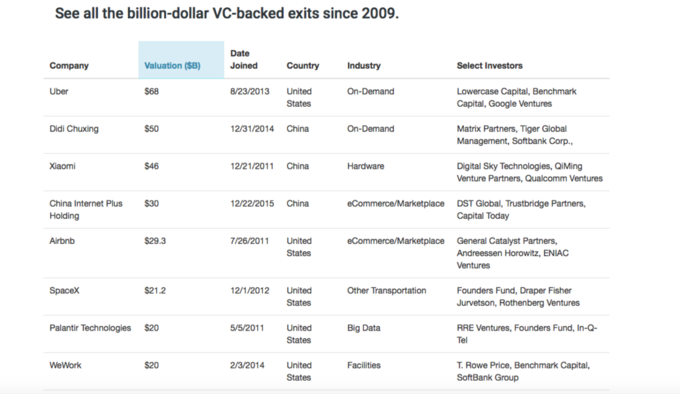
Task: Click the Company column header
Action: point(69,65)
